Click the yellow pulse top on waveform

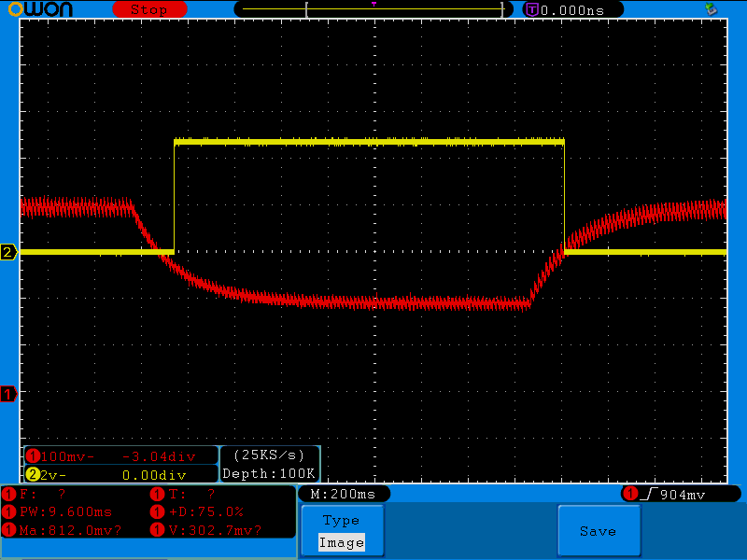(369, 142)
